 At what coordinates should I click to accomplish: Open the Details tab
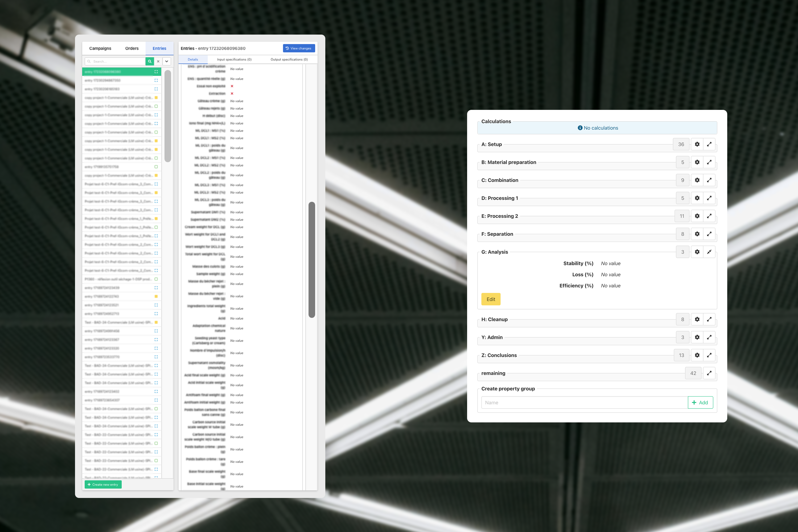tap(193, 59)
